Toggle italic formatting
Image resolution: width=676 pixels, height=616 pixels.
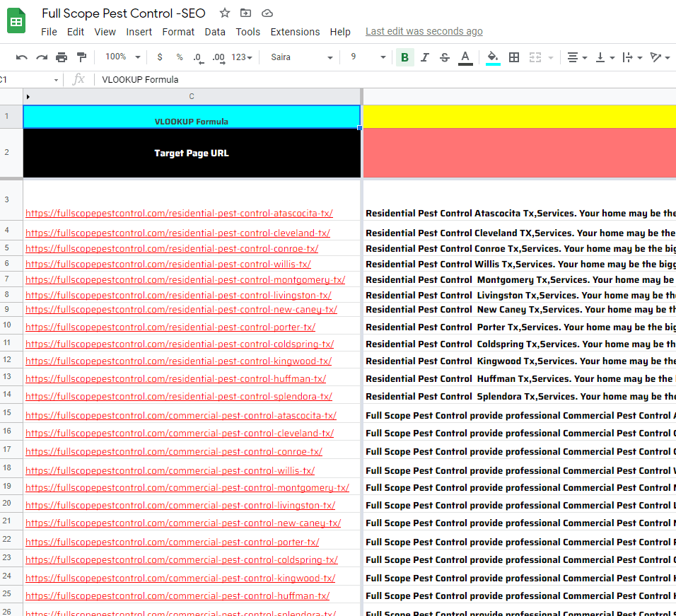point(424,57)
